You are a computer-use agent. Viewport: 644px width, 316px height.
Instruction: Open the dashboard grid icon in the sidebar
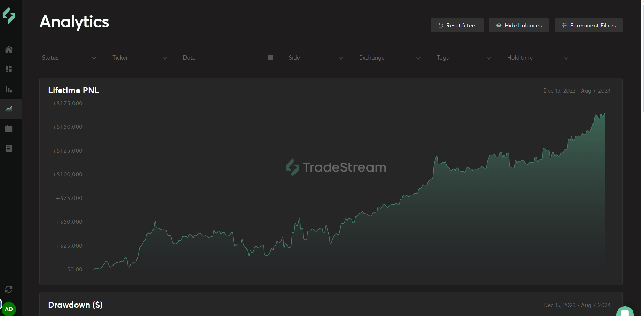pos(9,69)
